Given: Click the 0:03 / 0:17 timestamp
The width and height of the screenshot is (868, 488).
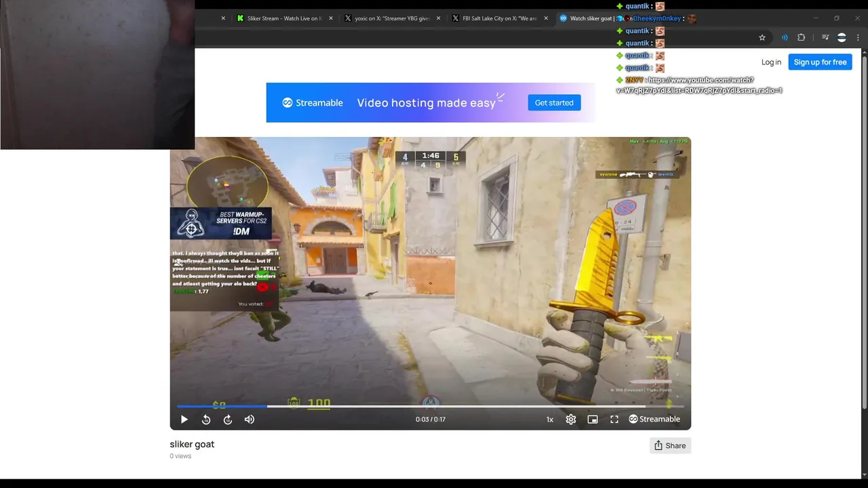Looking at the screenshot, I should pyautogui.click(x=431, y=420).
